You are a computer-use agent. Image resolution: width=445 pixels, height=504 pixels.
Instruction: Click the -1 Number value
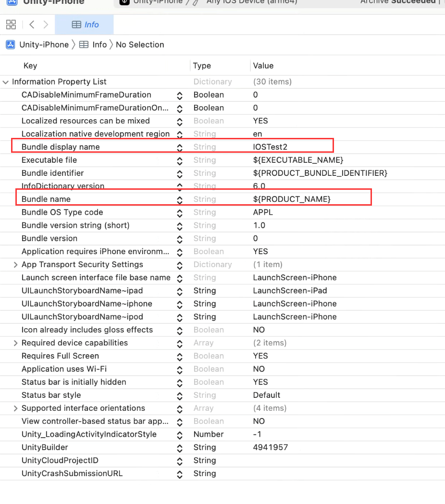(257, 434)
